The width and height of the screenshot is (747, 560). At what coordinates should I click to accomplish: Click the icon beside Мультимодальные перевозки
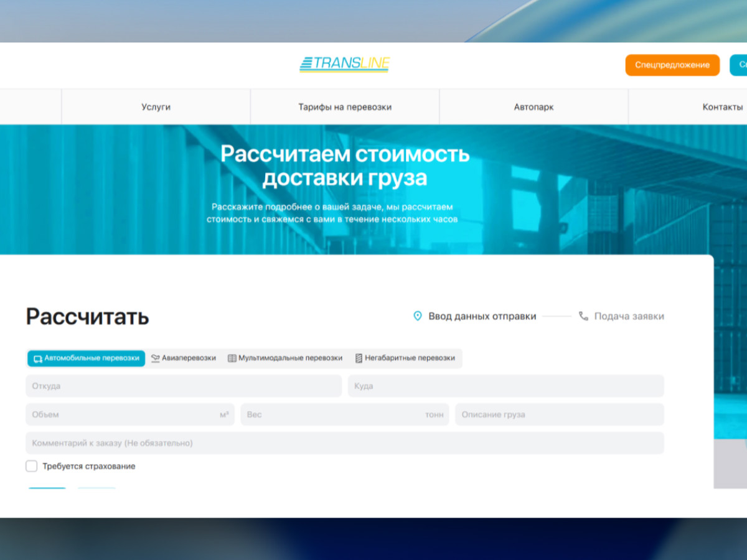232,358
